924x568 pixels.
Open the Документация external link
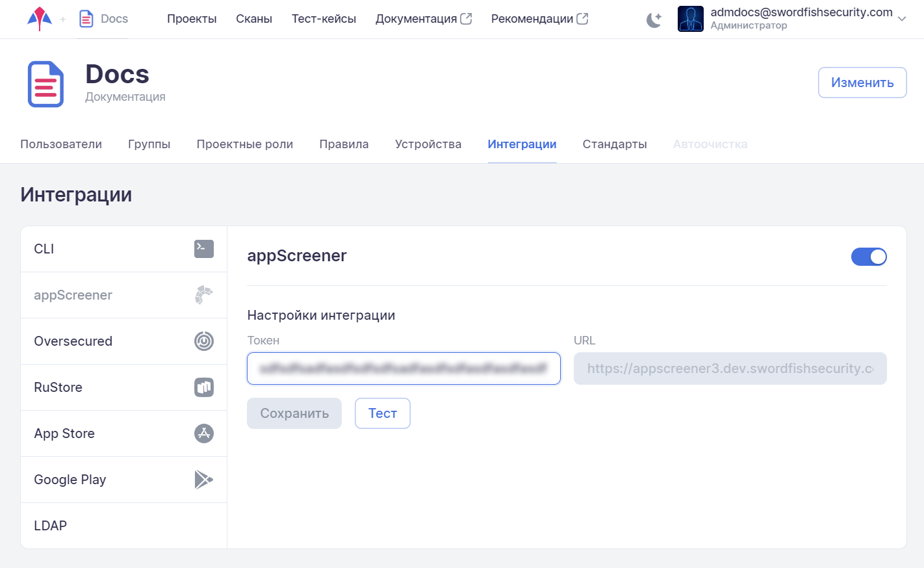[423, 19]
